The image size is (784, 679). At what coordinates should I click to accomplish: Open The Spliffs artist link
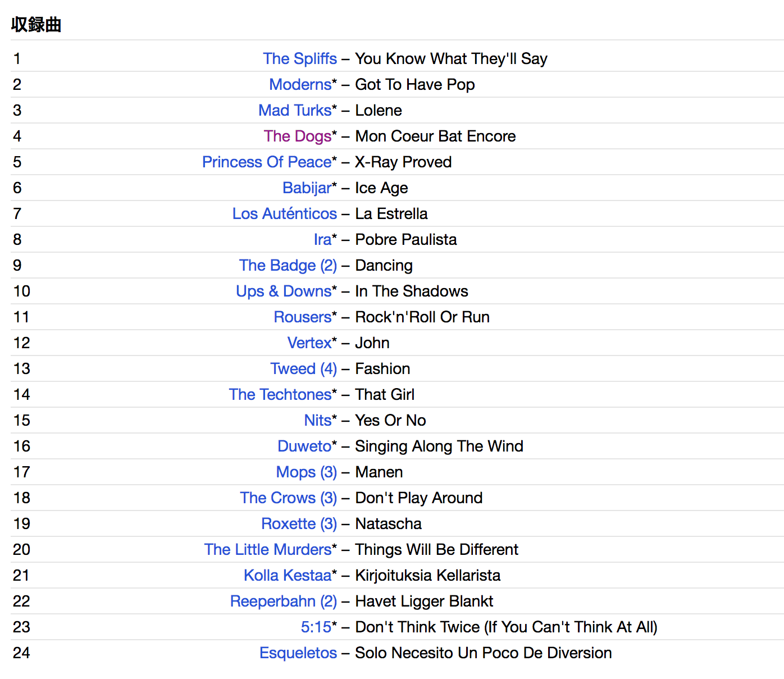[300, 58]
